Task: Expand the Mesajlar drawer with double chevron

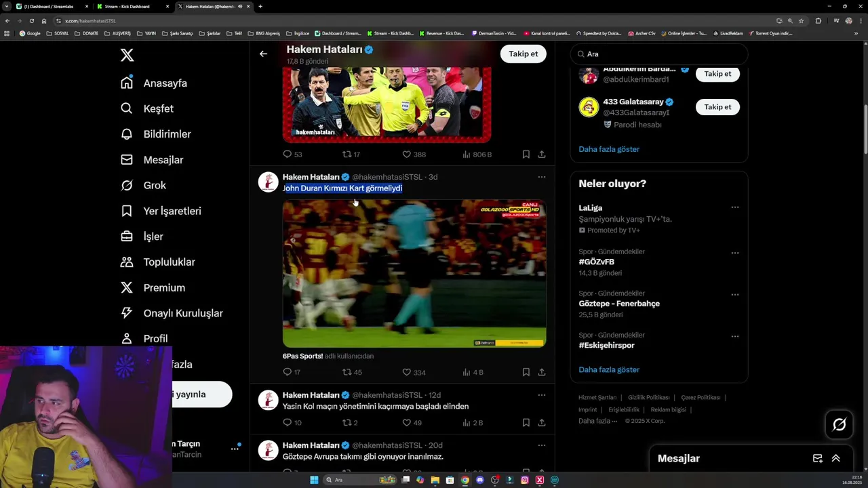Action: [x=836, y=458]
